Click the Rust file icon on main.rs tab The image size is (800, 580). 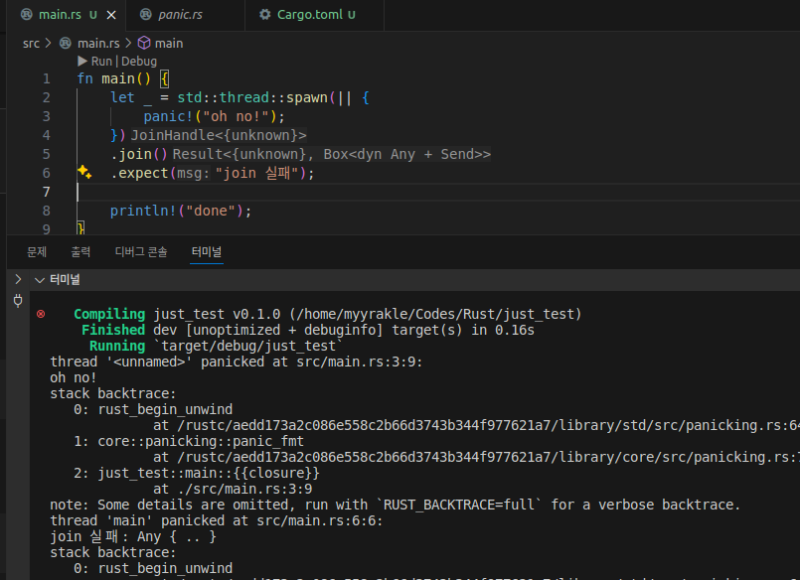click(x=27, y=15)
